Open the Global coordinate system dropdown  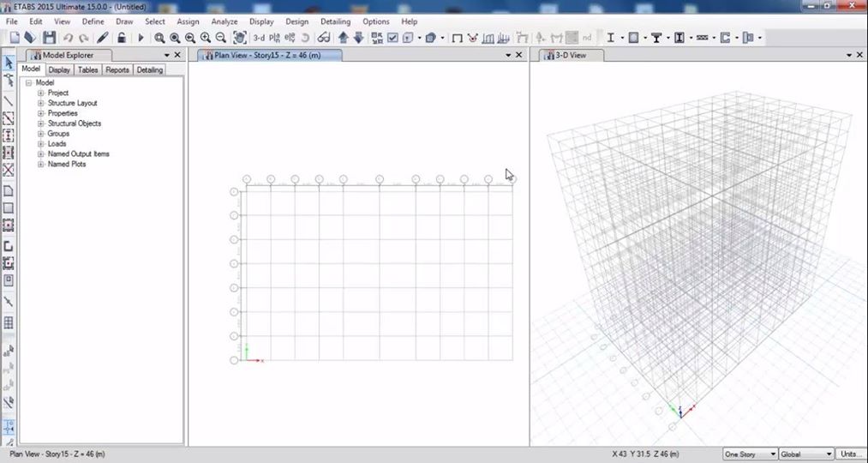[x=806, y=454]
